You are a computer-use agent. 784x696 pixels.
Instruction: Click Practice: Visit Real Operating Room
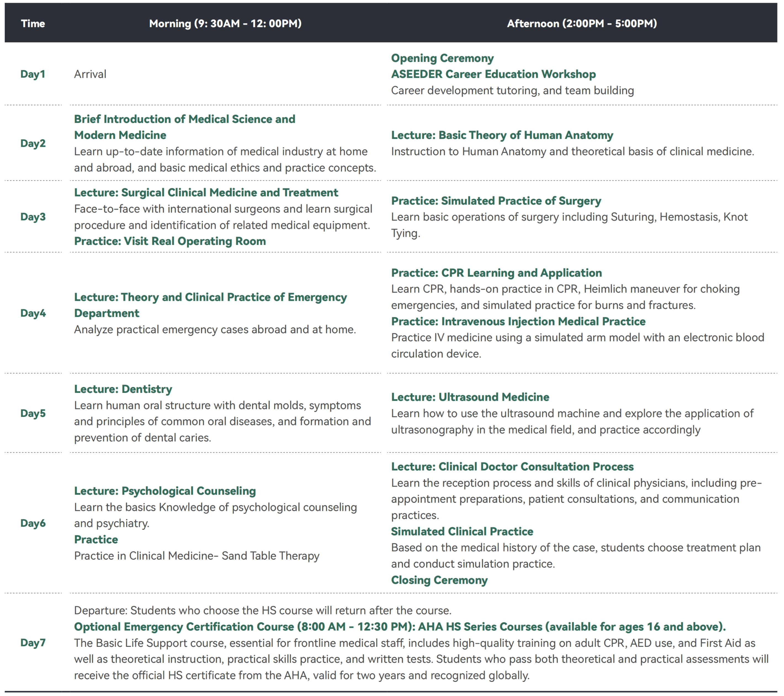coord(170,241)
